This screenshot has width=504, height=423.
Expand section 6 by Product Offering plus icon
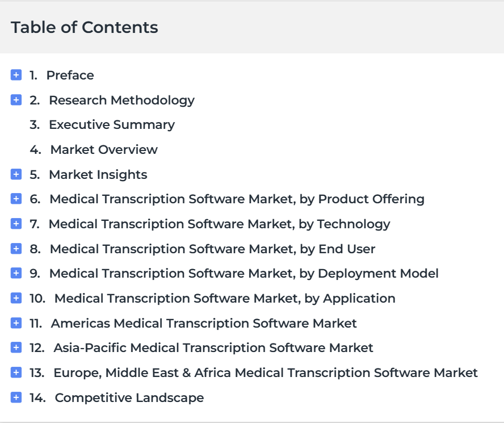[16, 199]
